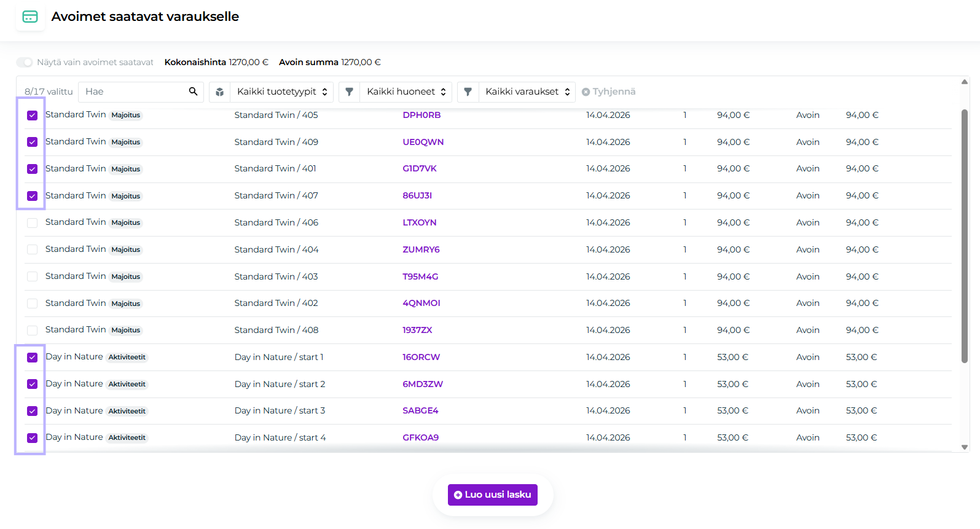Uncheck the Standard Twin / 405 row checkbox
This screenshot has width=980, height=529.
click(33, 116)
